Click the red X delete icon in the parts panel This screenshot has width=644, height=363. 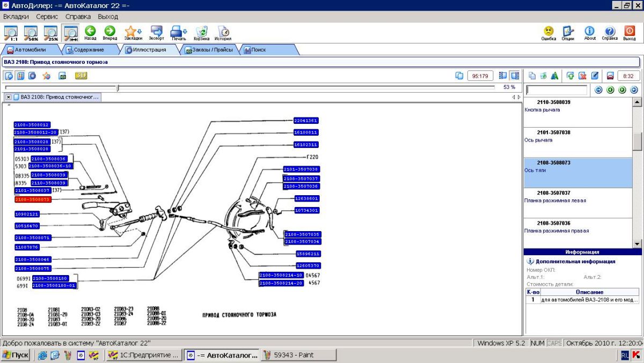coord(582,76)
